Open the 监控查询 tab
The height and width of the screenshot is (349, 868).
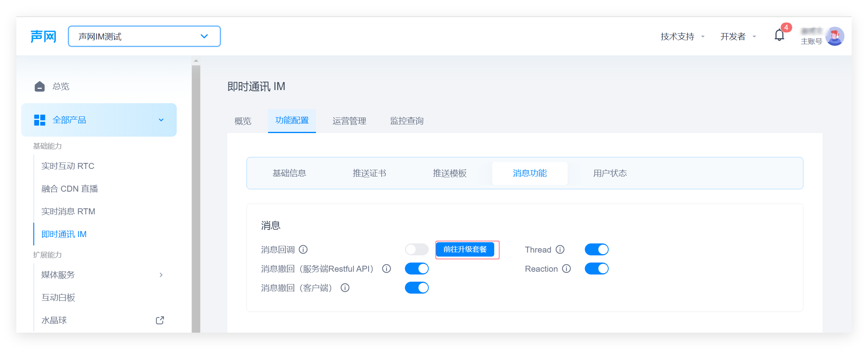[x=407, y=121]
